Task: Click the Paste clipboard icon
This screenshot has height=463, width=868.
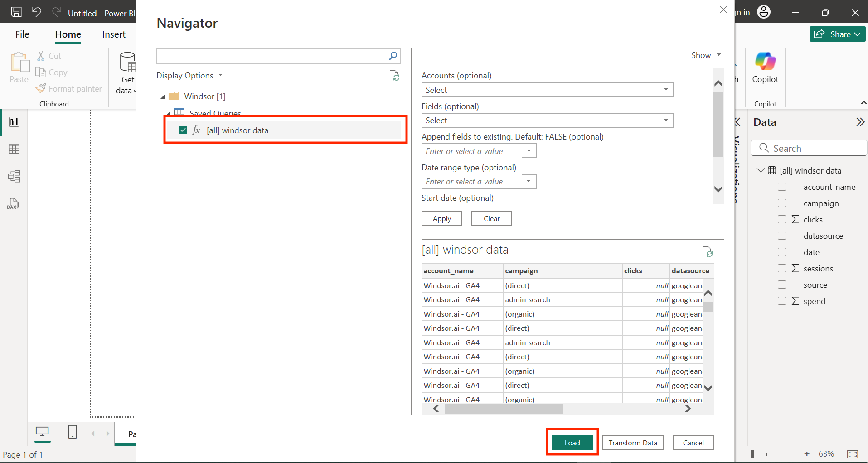Action: tap(19, 63)
